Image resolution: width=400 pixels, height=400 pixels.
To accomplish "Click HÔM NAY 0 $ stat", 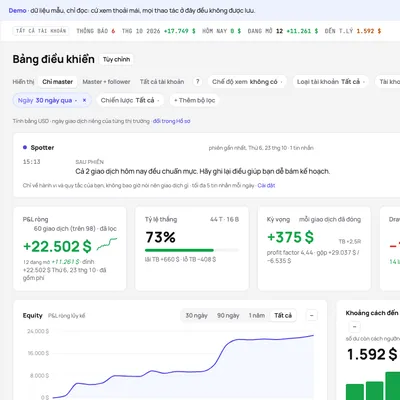I will 222,31.
